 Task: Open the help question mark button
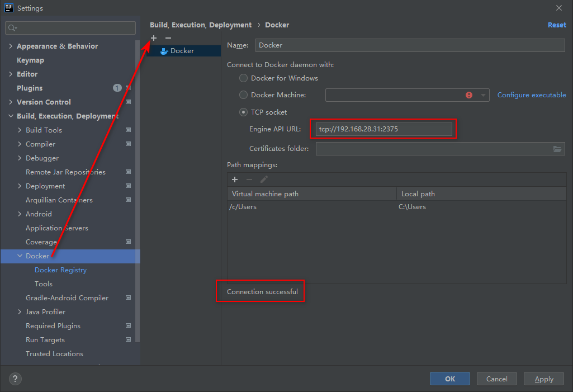(15, 379)
